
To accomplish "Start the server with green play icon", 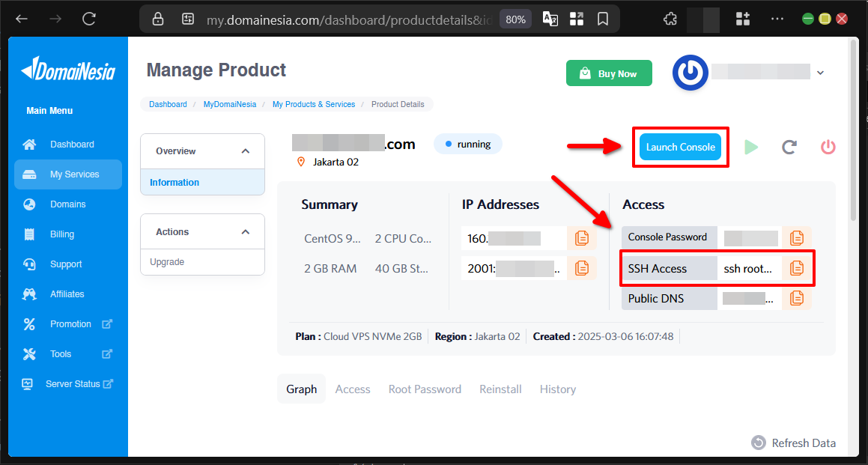I will 751,147.
